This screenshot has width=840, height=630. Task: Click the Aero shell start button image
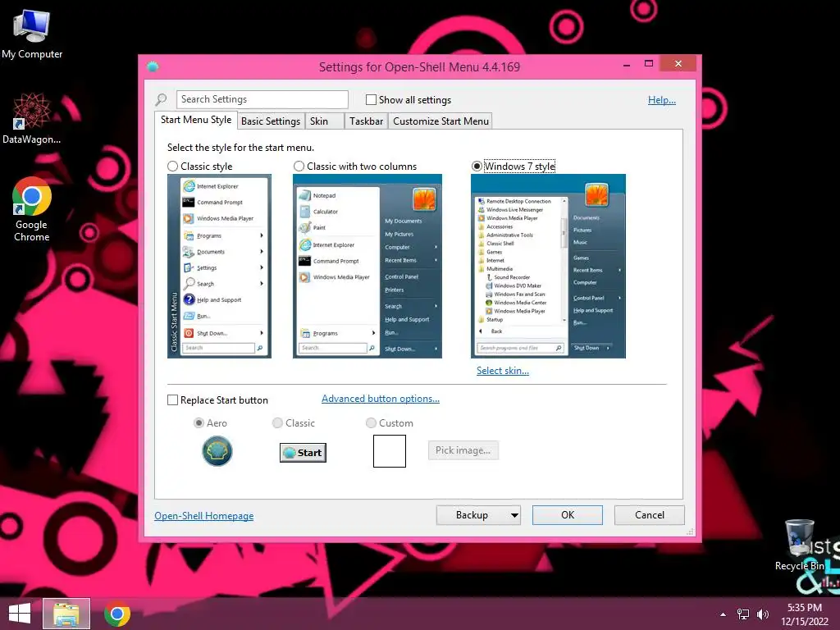[x=217, y=451]
